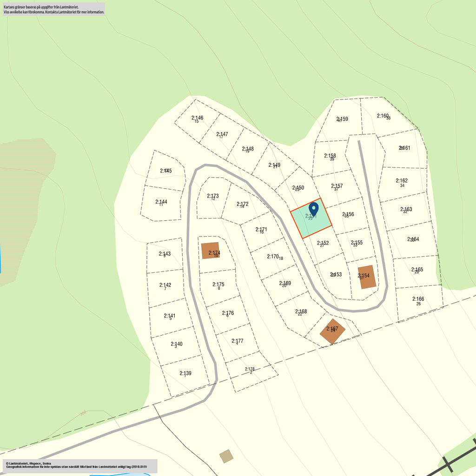Select the brown building on parcel 2:174

(x=210, y=251)
